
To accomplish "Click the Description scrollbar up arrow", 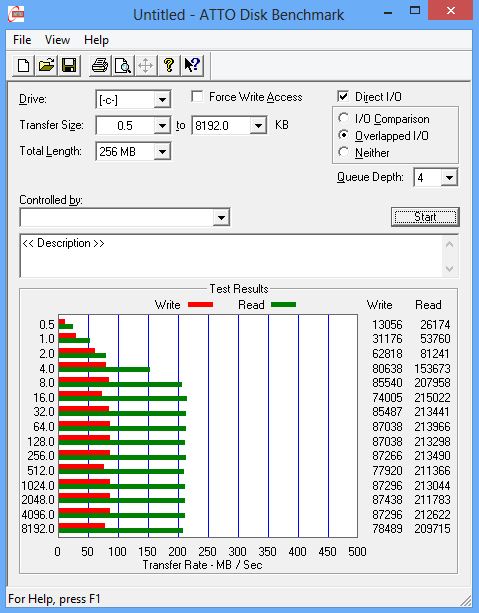I will (x=450, y=244).
